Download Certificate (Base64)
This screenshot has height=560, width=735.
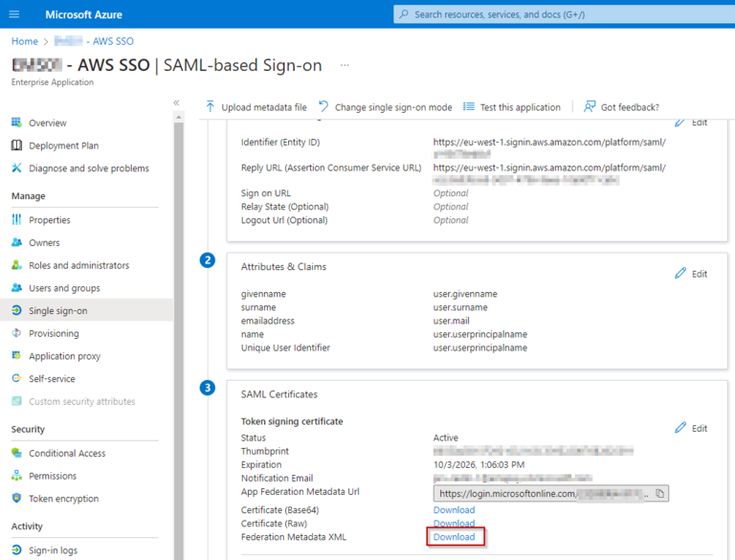pos(454,510)
